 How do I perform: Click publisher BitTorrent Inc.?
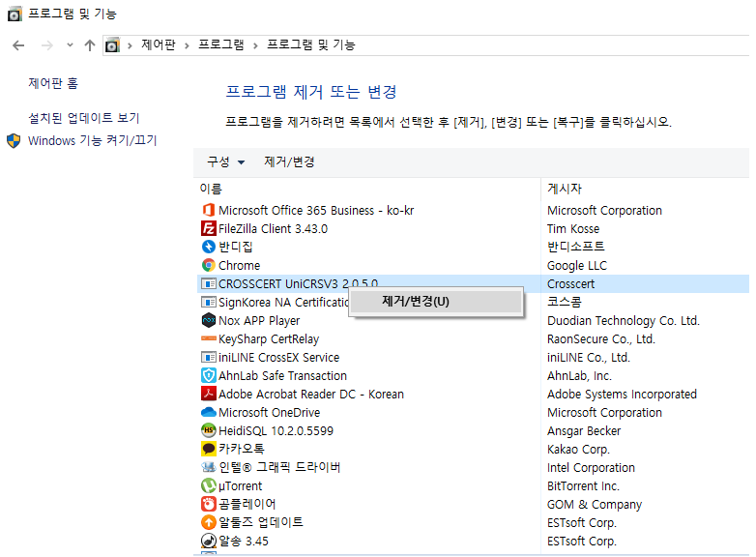coord(583,485)
